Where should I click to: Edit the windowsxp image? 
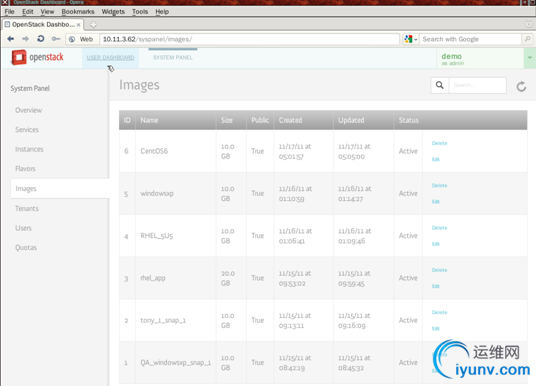(436, 202)
